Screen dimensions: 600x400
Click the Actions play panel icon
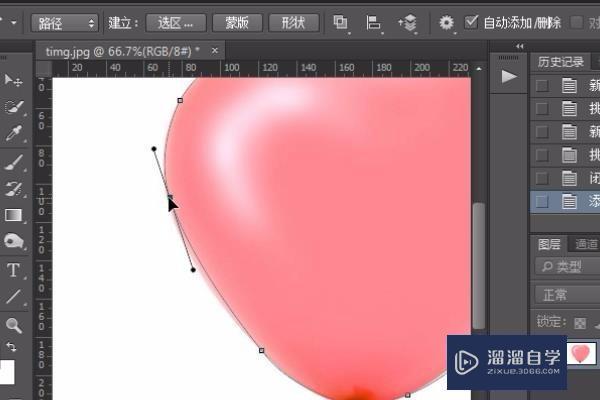point(509,76)
